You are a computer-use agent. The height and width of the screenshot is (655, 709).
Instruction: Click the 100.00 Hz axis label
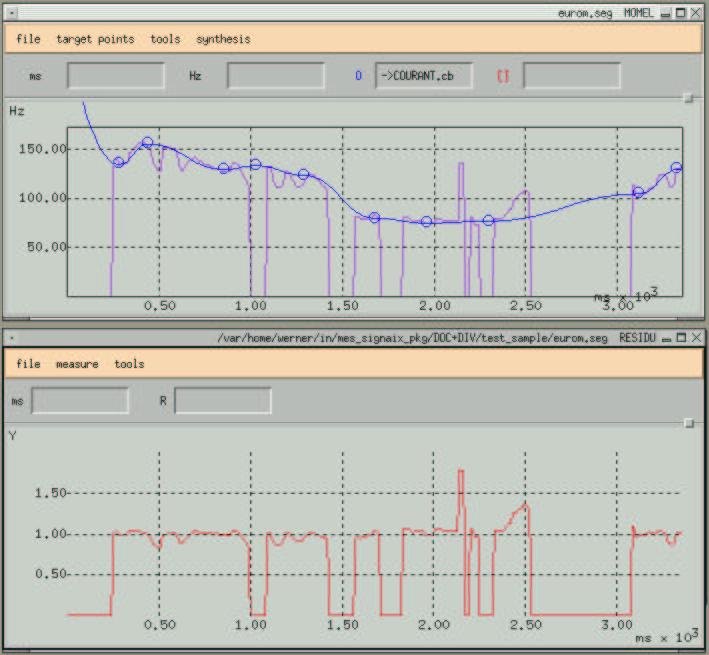click(43, 198)
